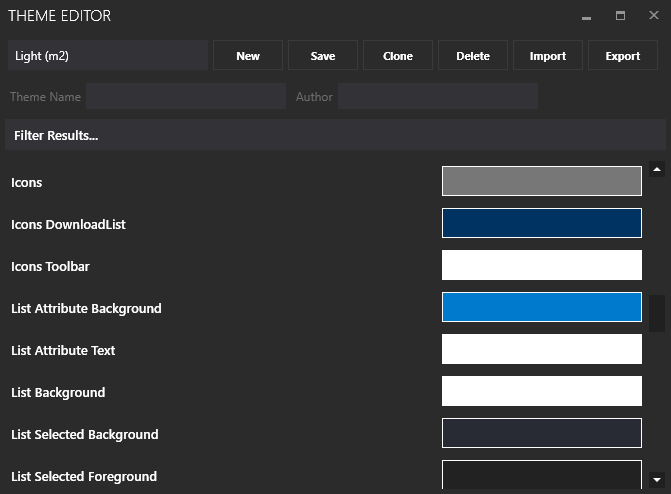
Task: Open List Attribute Background blue swatch
Action: (x=542, y=307)
